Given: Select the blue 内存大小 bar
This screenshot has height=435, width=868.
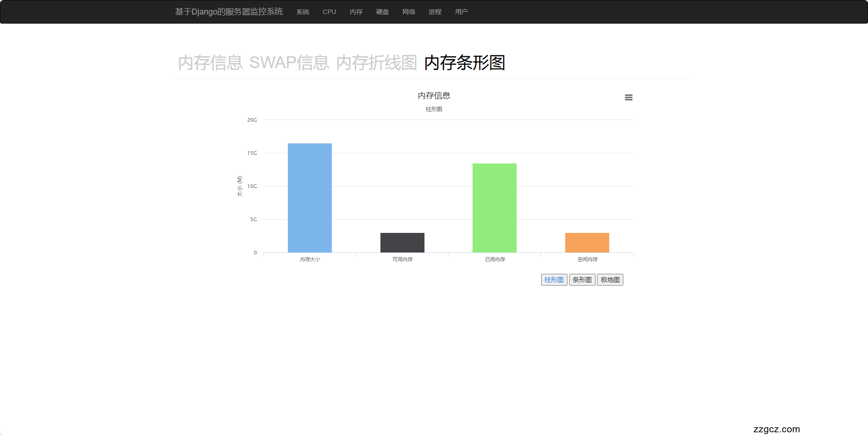Looking at the screenshot, I should pos(309,198).
